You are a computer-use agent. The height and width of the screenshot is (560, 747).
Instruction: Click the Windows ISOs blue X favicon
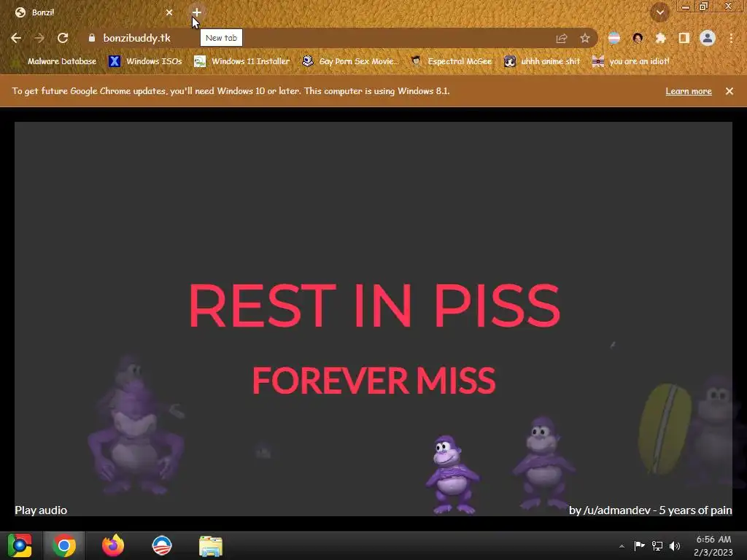pyautogui.click(x=115, y=61)
